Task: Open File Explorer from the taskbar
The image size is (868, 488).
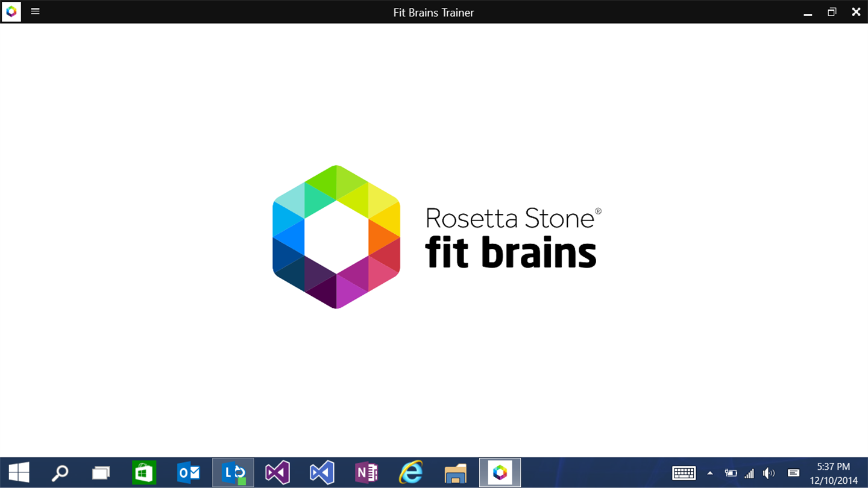Action: (456, 473)
